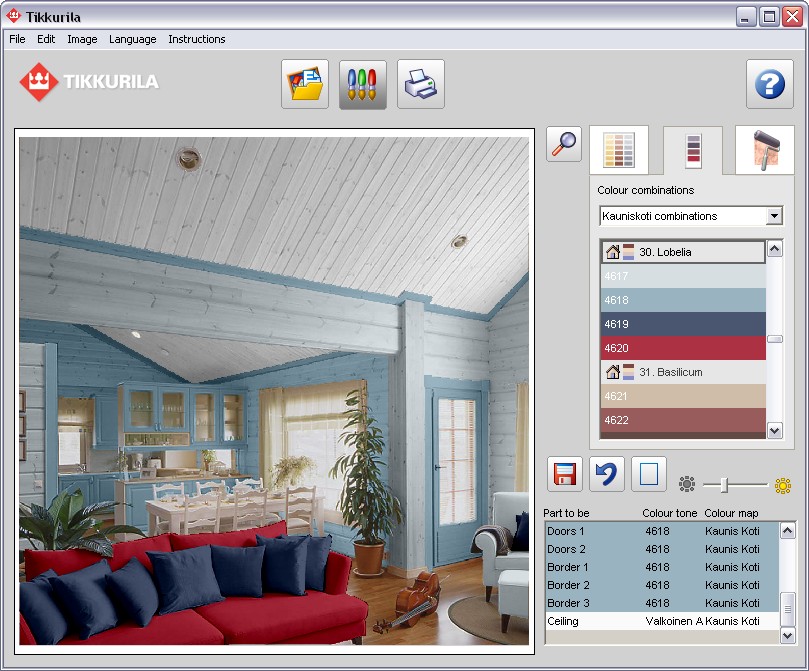The height and width of the screenshot is (671, 809).
Task: Pick red swatch 4620
Action: coord(683,348)
